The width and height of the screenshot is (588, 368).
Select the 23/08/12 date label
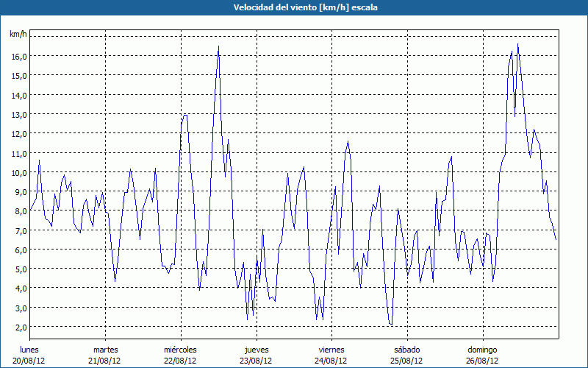point(256,361)
